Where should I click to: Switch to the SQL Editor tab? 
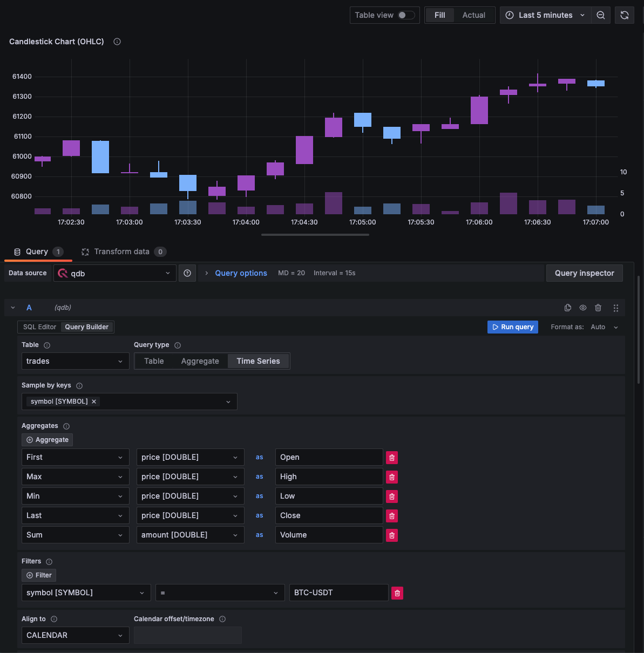tap(39, 326)
